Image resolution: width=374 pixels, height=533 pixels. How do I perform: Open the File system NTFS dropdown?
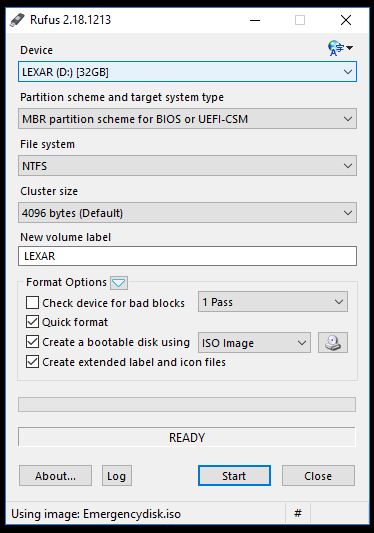[x=187, y=166]
